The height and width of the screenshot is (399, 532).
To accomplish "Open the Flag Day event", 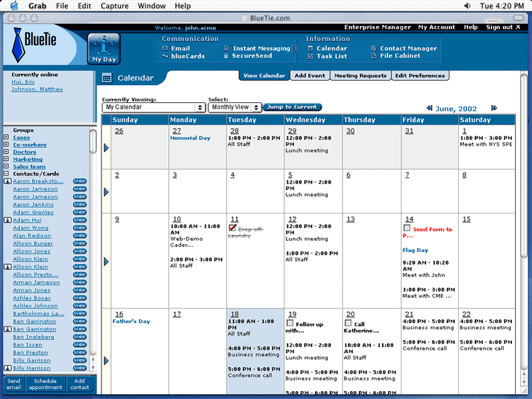I will point(415,250).
